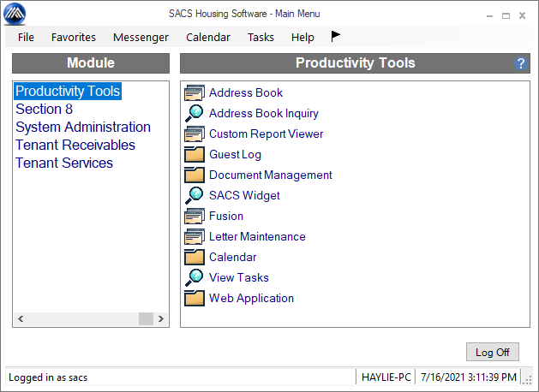Select the Tenant Services module
The image size is (539, 392).
[64, 163]
